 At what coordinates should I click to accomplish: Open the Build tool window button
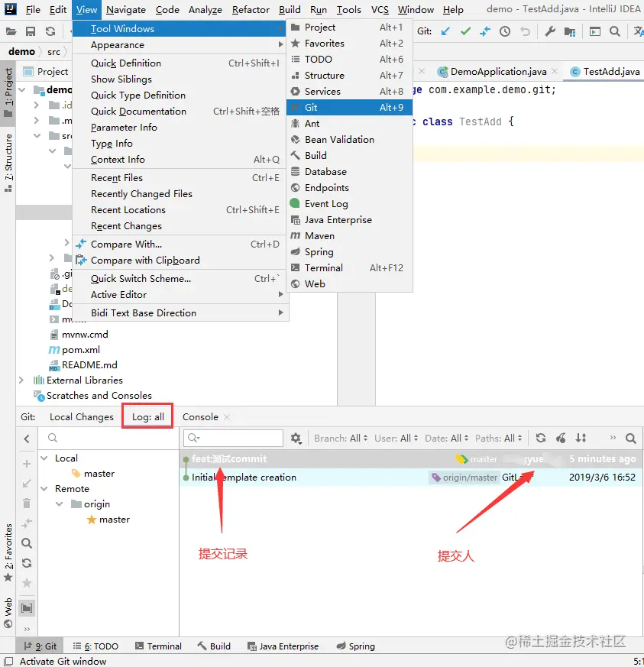(x=214, y=646)
